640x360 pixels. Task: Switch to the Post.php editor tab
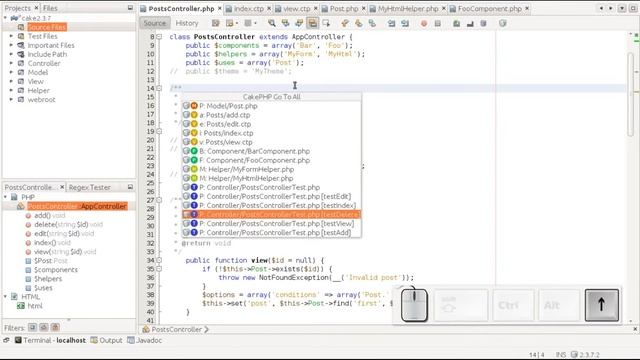[344, 8]
